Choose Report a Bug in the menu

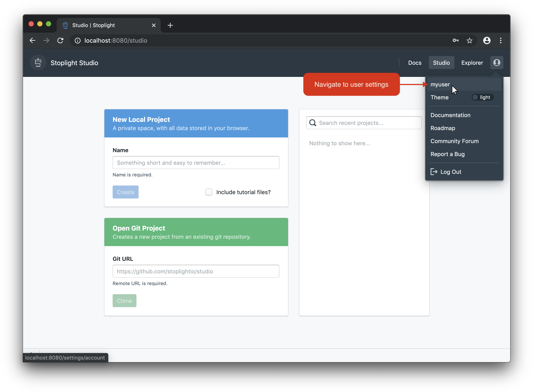point(447,154)
